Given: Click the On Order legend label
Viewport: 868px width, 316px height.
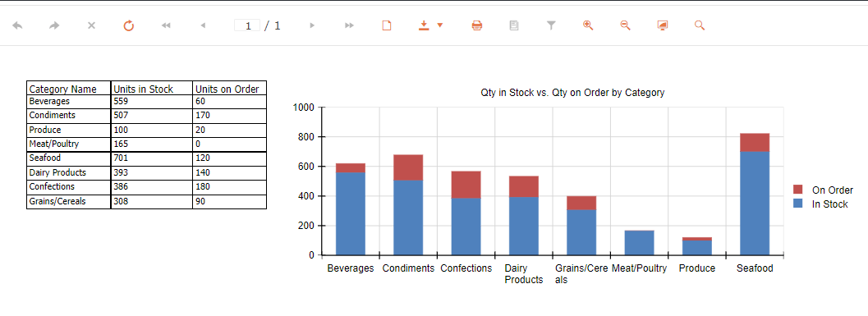Looking at the screenshot, I should [x=832, y=190].
